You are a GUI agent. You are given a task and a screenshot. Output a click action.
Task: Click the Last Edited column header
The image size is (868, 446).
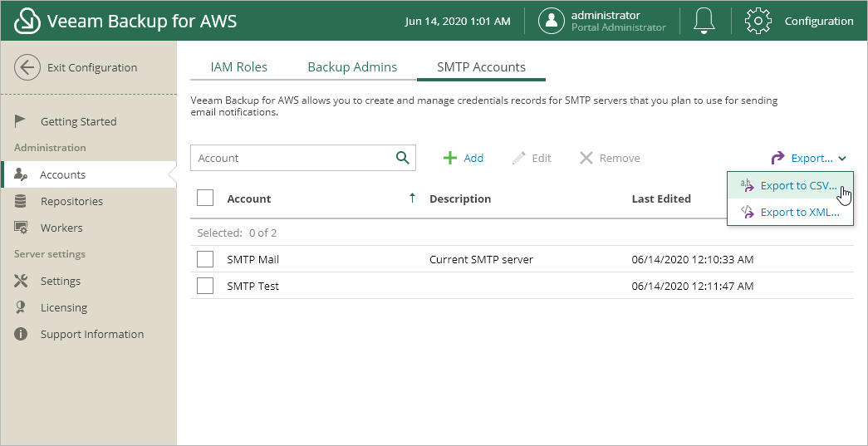click(x=661, y=198)
